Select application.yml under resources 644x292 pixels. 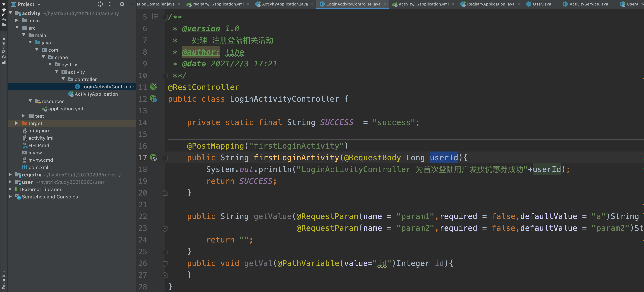pyautogui.click(x=65, y=109)
